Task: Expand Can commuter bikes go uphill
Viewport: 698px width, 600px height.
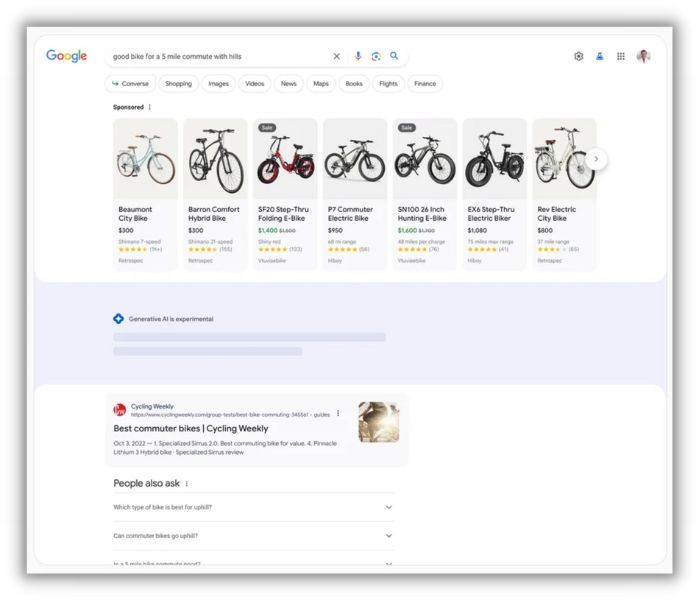Action: [253, 535]
